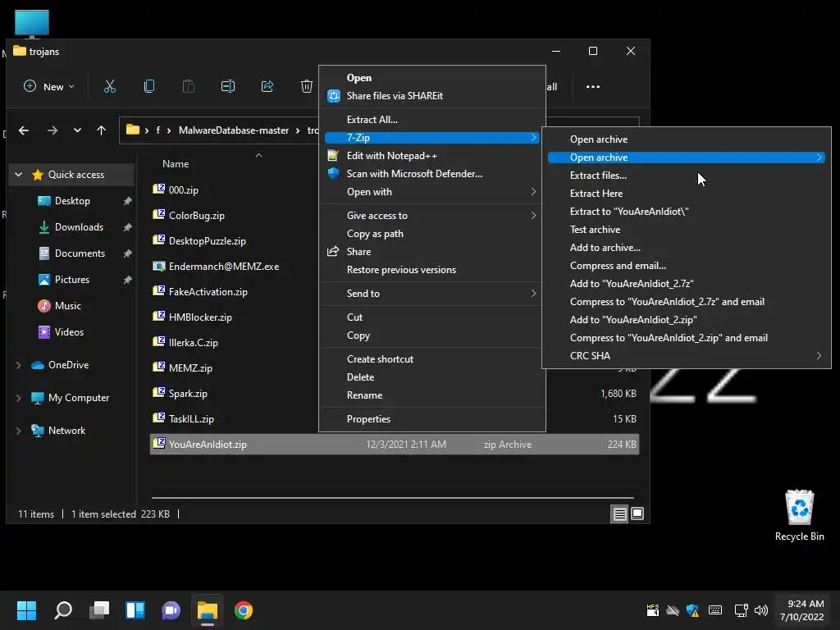The height and width of the screenshot is (630, 840).
Task: Open Widgets on taskbar
Action: coord(135,610)
